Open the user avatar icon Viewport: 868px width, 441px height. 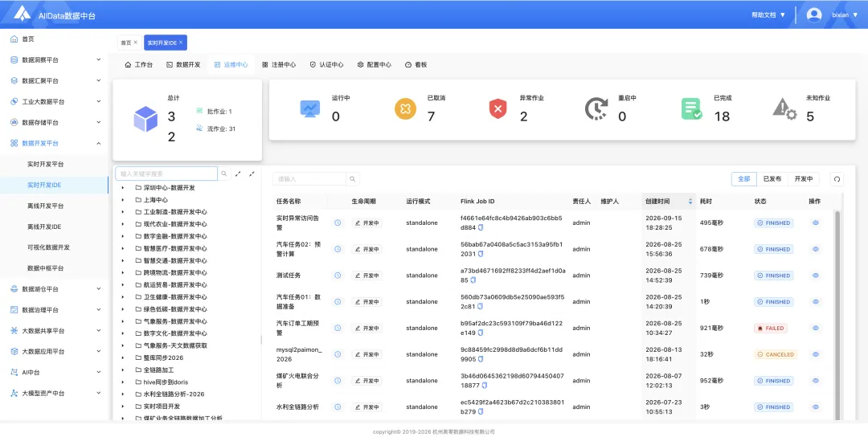tap(813, 15)
